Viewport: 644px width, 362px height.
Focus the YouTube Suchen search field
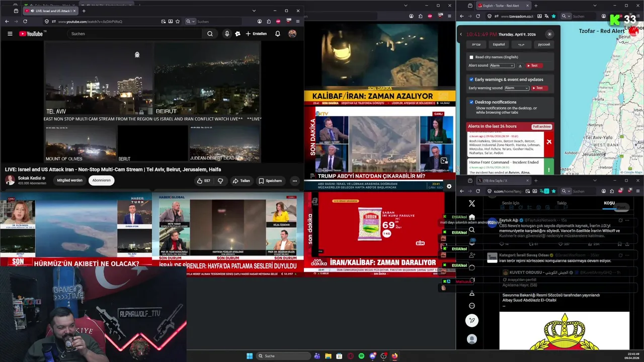click(135, 34)
